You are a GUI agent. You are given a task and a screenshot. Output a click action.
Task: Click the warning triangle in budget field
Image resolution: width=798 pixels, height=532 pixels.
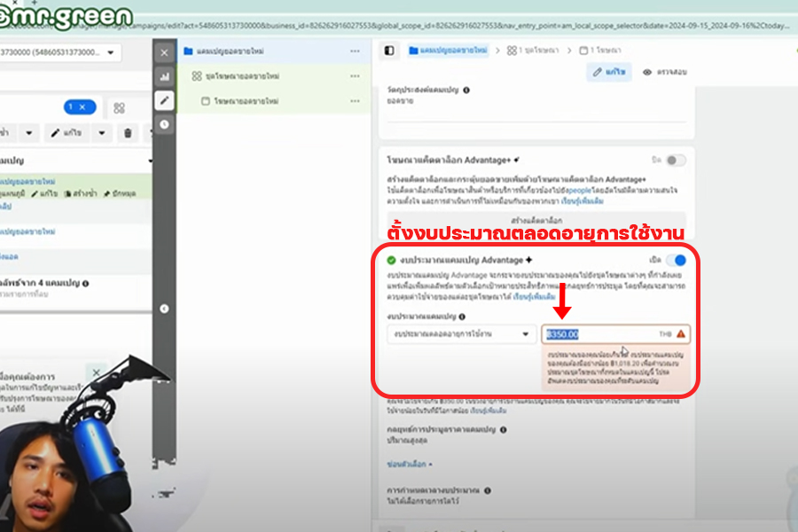click(x=680, y=334)
